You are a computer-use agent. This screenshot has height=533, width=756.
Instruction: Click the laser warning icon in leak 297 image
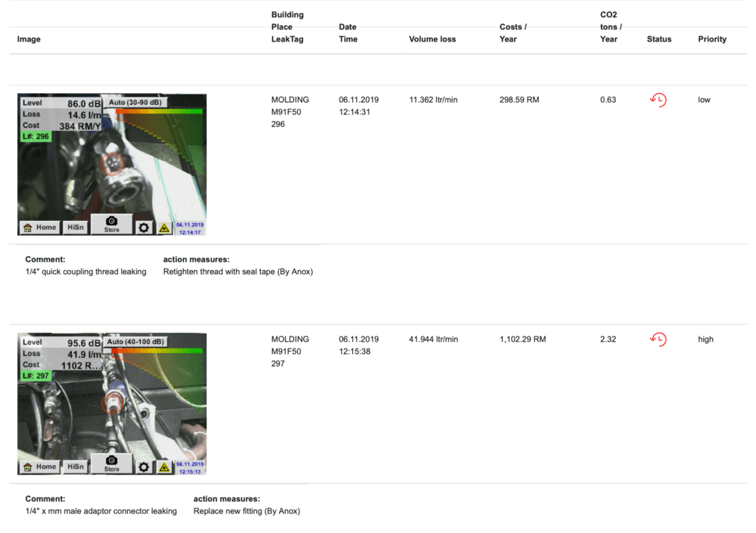[x=164, y=466]
